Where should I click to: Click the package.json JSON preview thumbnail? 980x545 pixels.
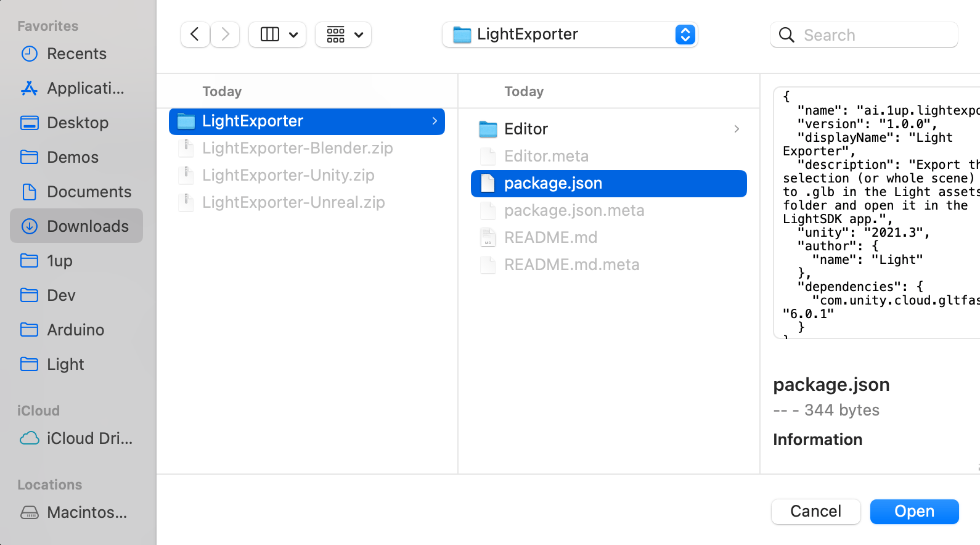click(876, 213)
